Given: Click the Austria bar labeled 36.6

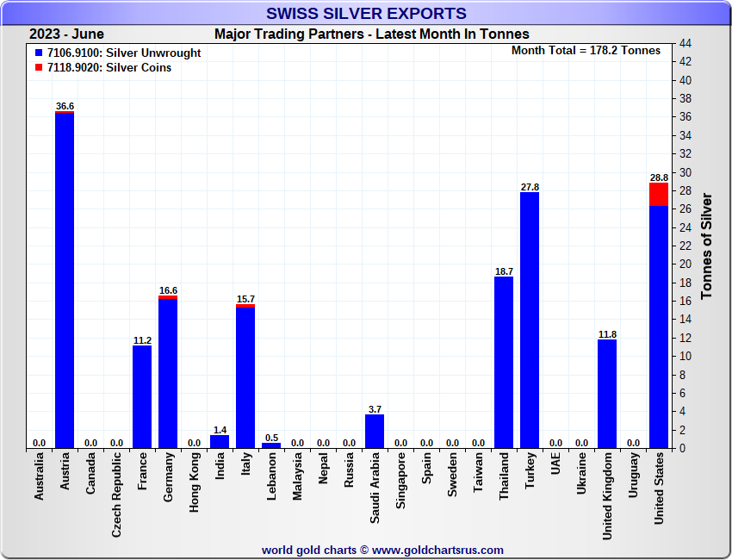Looking at the screenshot, I should click(x=65, y=280).
